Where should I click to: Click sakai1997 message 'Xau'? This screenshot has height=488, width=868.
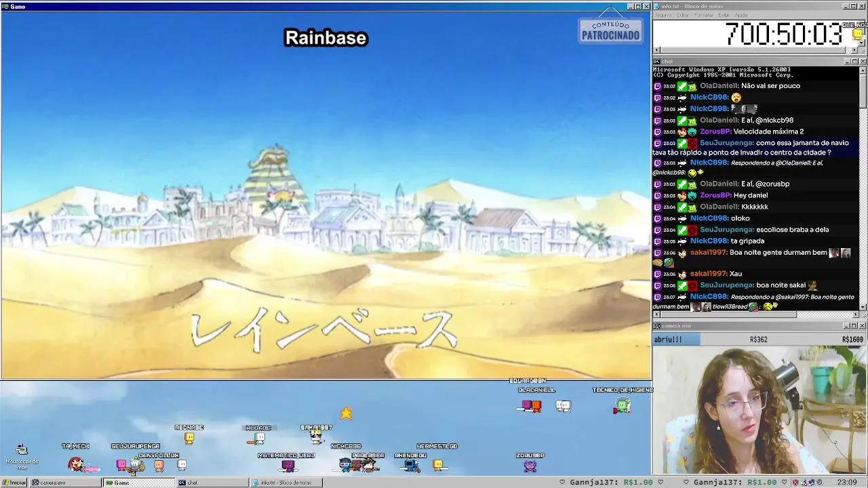[x=736, y=274]
